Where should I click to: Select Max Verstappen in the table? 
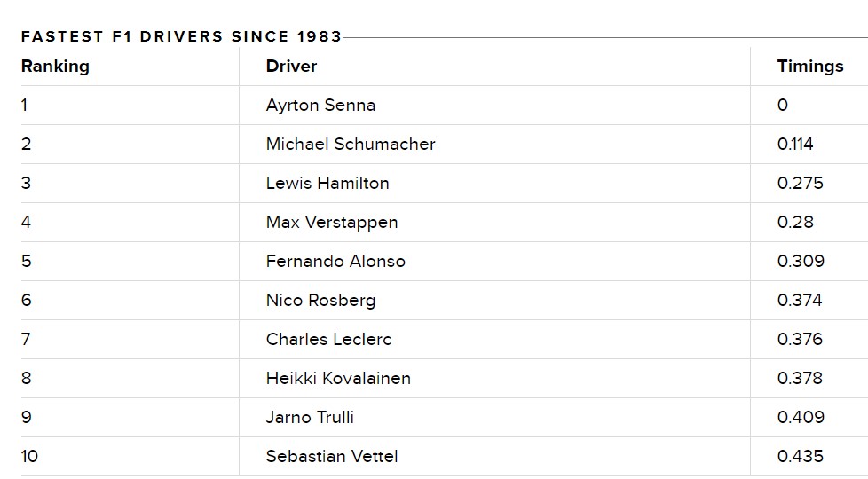tap(332, 223)
